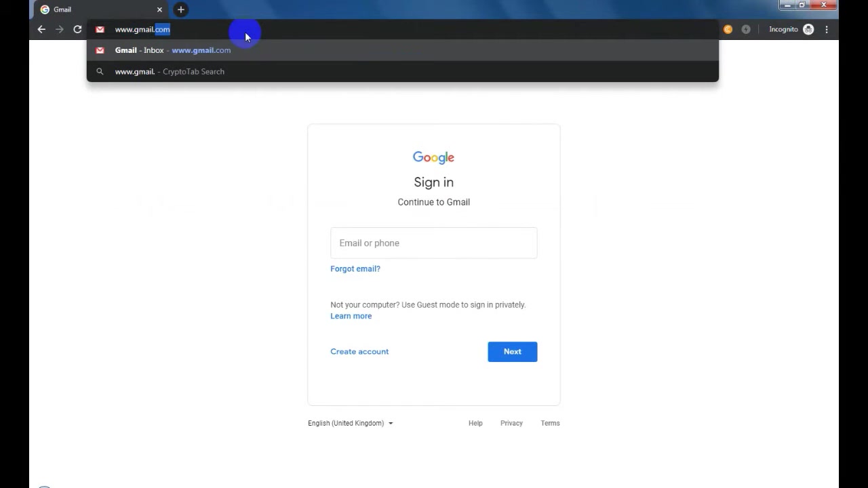Screen dimensions: 868x488
Task: Open the Learn more link
Action: point(351,316)
